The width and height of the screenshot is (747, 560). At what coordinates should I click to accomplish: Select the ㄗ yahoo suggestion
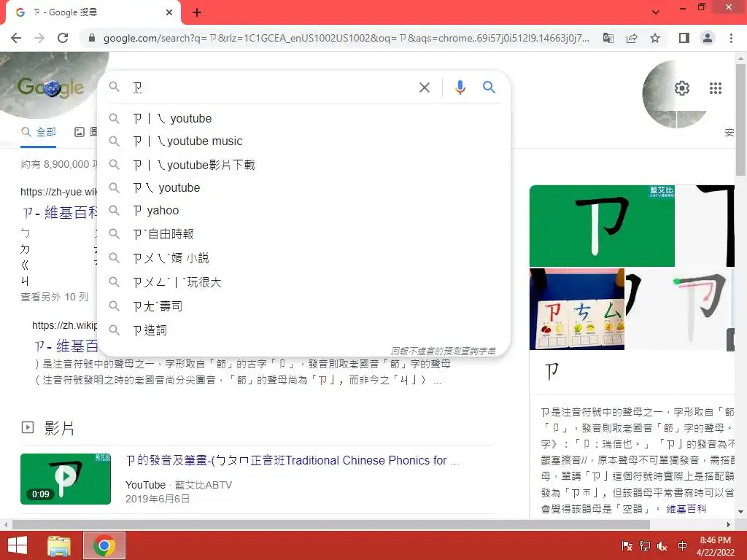point(303,211)
